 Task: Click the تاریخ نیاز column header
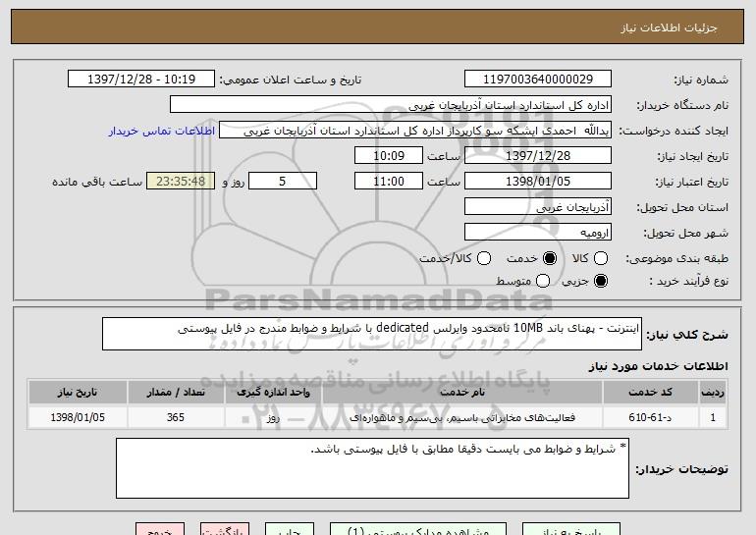point(78,393)
